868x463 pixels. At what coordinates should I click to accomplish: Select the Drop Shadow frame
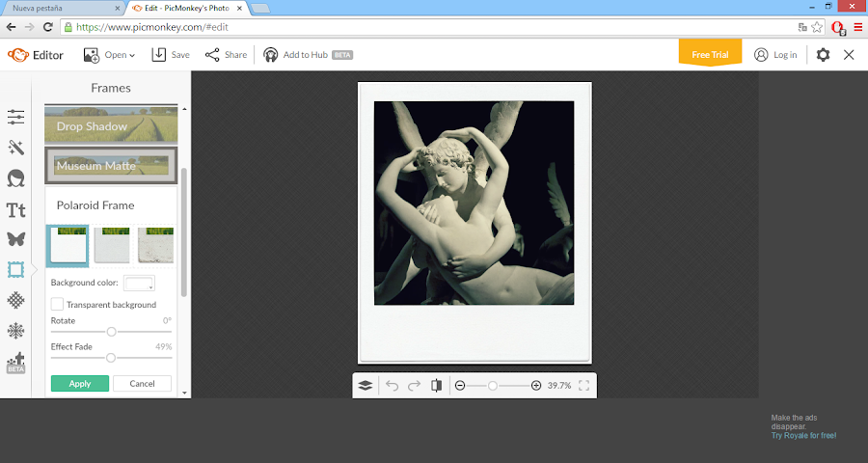111,124
